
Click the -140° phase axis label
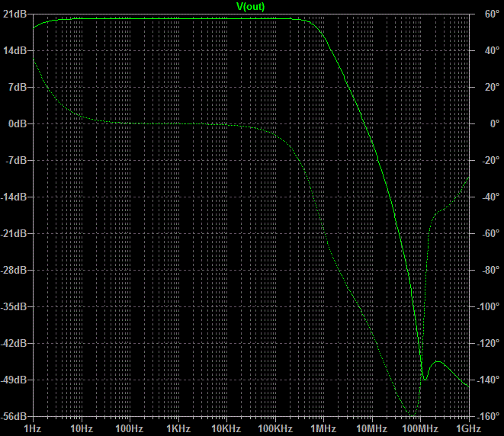[489, 380]
